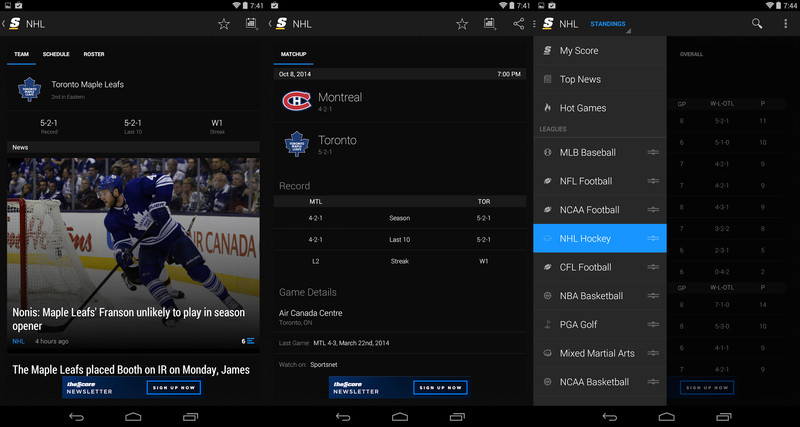Tap theScore logo in left team screen
This screenshot has height=427, width=800.
[x=14, y=24]
